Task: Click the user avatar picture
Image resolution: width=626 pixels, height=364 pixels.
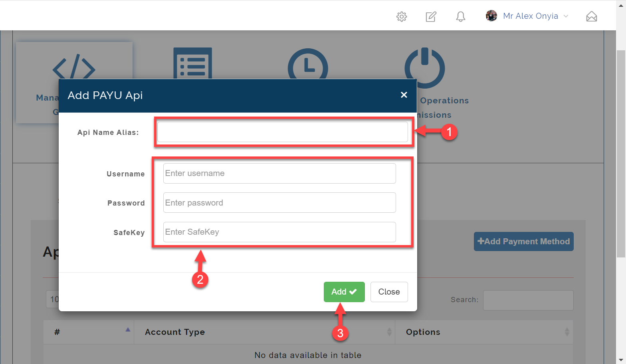Action: point(491,16)
